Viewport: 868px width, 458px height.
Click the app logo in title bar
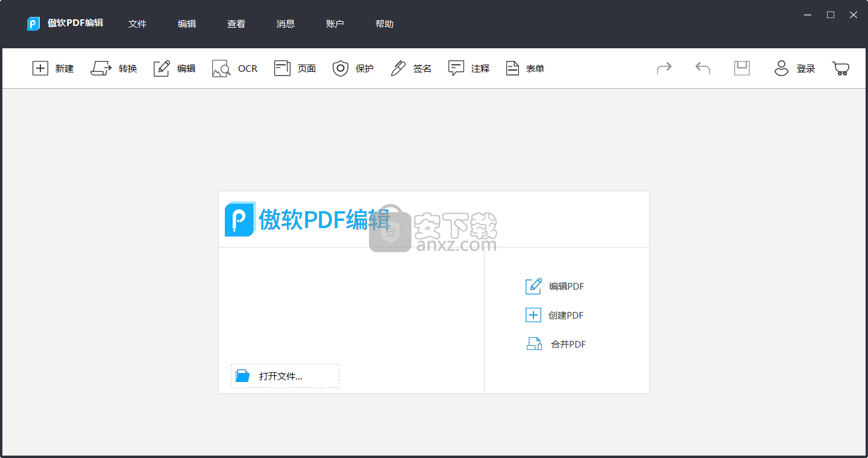coord(33,24)
